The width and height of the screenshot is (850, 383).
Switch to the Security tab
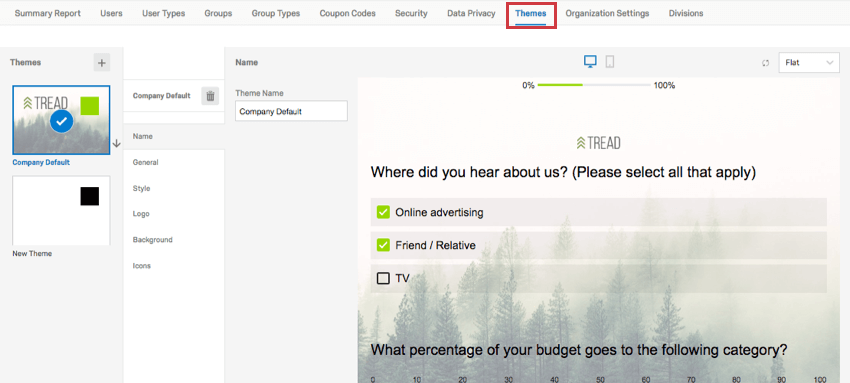pyautogui.click(x=411, y=14)
